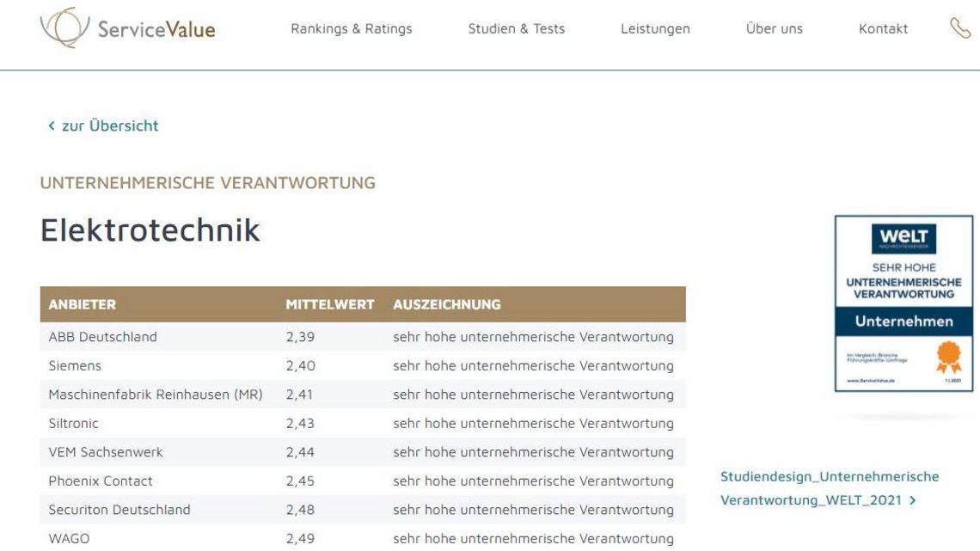Follow the zur Übersicht link
The image size is (980, 551).
[x=110, y=126]
